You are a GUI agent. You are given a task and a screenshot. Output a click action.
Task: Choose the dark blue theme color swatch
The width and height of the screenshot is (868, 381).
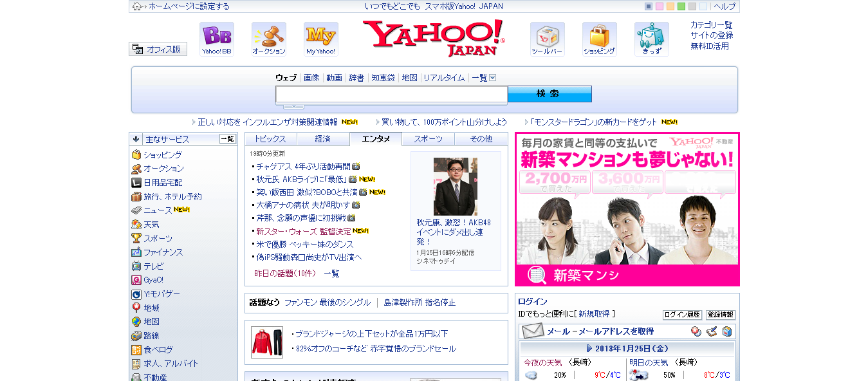649,6
